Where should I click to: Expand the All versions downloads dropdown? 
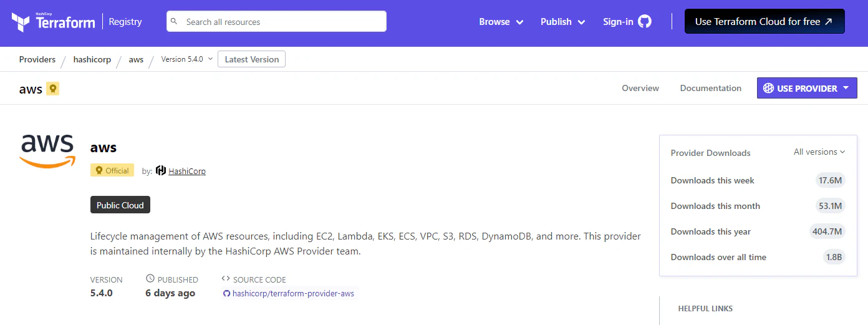[819, 152]
